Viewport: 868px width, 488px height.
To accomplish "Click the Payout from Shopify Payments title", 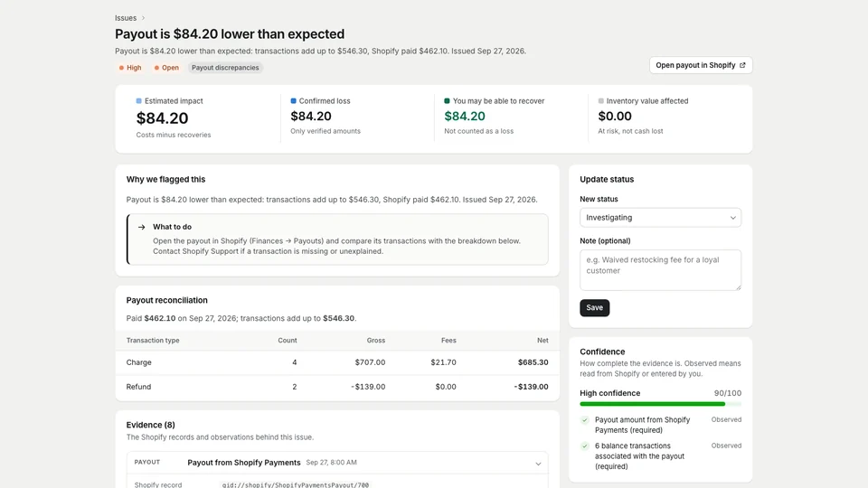I will [244, 463].
